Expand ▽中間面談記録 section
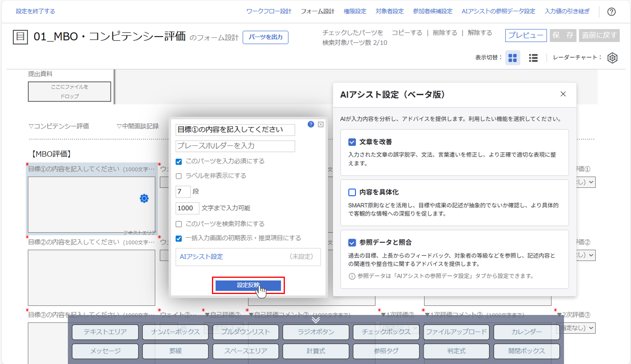631x364 pixels. click(x=138, y=126)
